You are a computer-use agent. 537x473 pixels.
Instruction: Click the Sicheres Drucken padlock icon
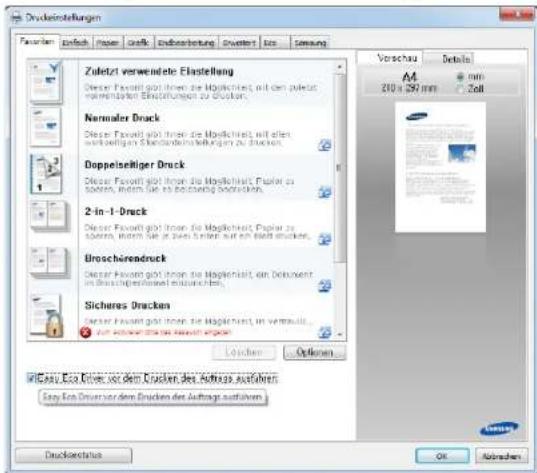click(x=54, y=326)
